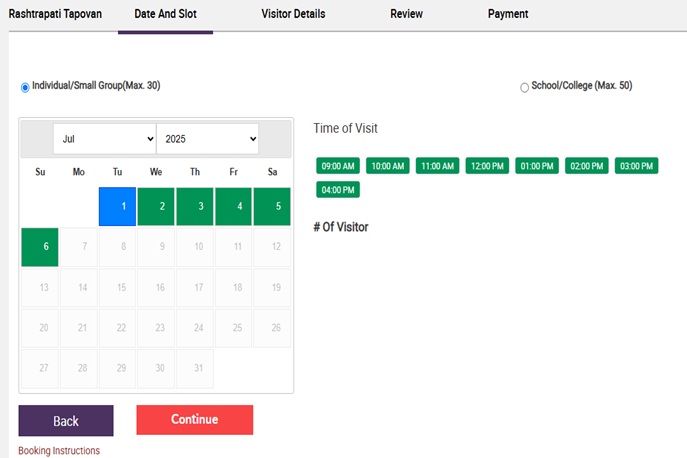Choose the 11:00 AM time slot

437,166
